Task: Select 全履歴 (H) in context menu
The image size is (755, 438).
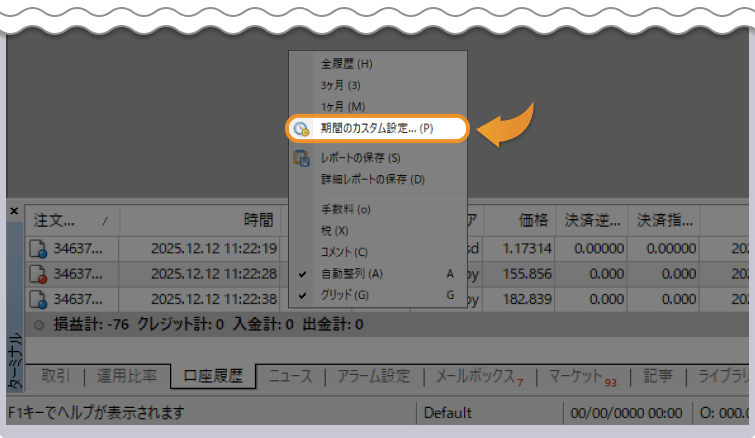Action: tap(378, 64)
